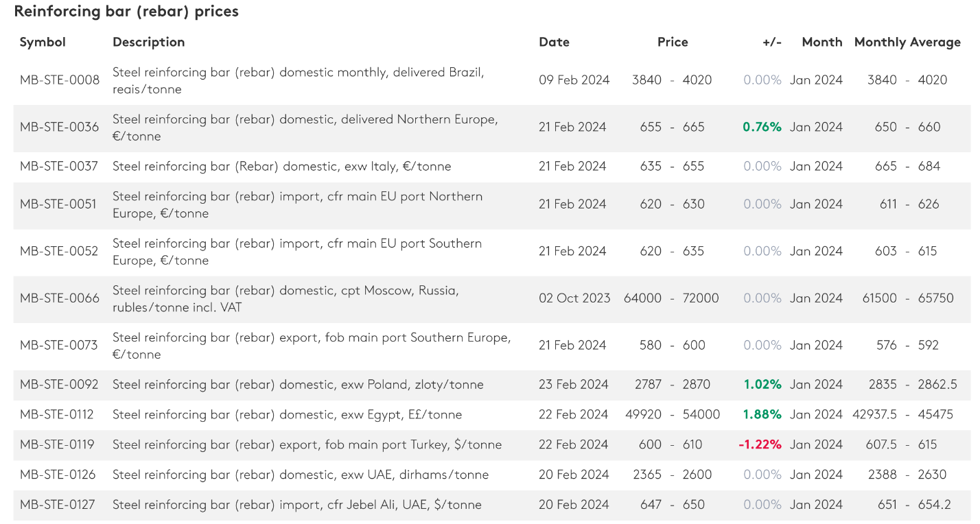
Task: Click the 1.88% change for Egypt rebar
Action: click(762, 414)
